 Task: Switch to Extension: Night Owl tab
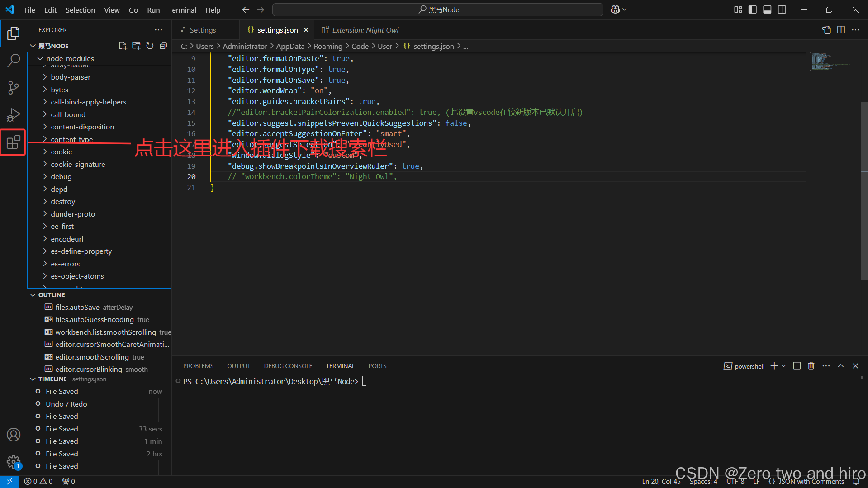pos(365,30)
